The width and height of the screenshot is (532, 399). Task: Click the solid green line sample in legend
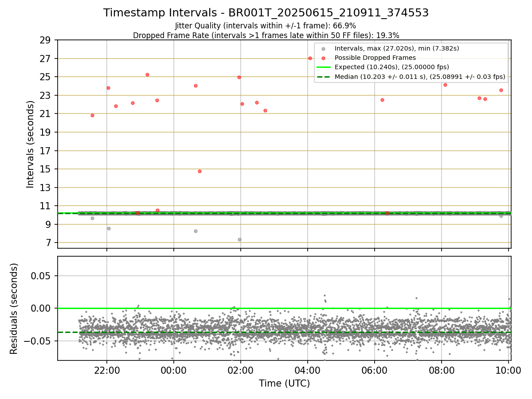[324, 67]
